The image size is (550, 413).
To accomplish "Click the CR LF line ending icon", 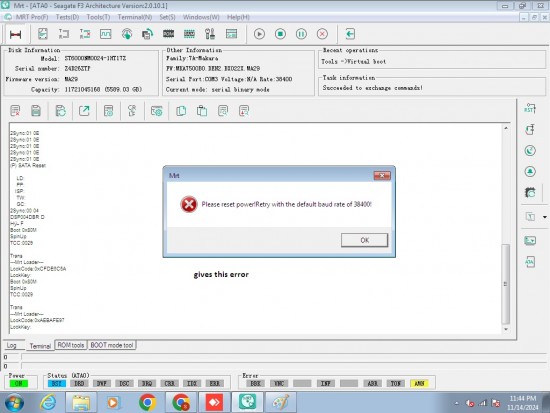I will pos(132,111).
